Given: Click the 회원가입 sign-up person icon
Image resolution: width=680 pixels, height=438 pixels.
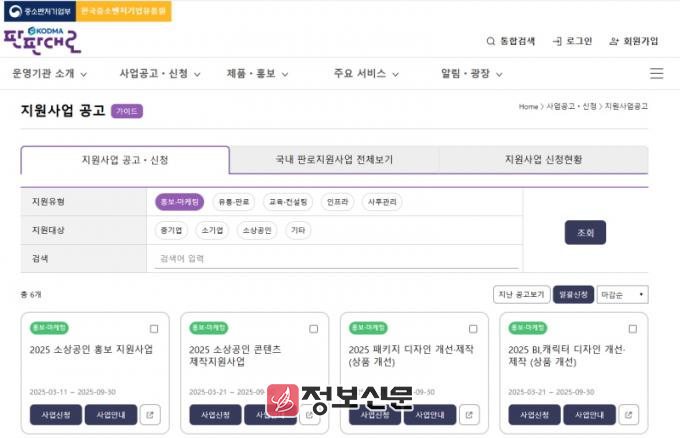Looking at the screenshot, I should click(x=613, y=41).
